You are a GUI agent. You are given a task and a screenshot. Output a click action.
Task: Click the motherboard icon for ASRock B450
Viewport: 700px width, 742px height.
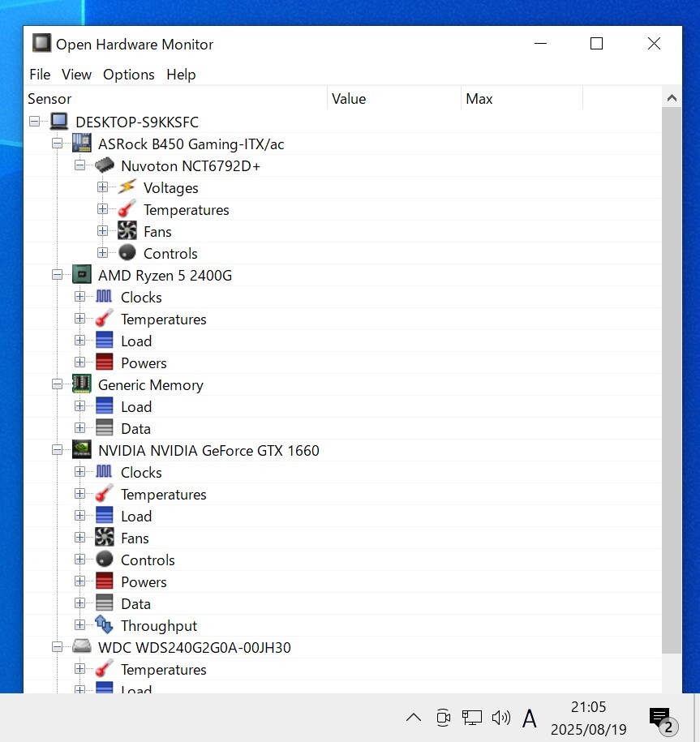[x=81, y=143]
